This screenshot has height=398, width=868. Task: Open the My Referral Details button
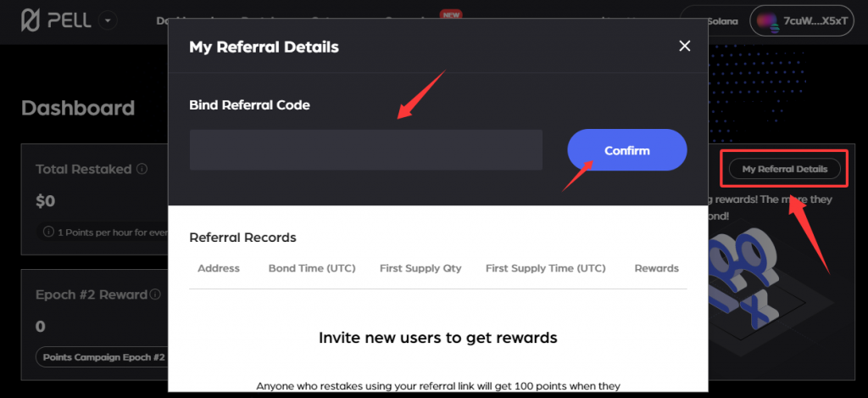[x=784, y=169]
